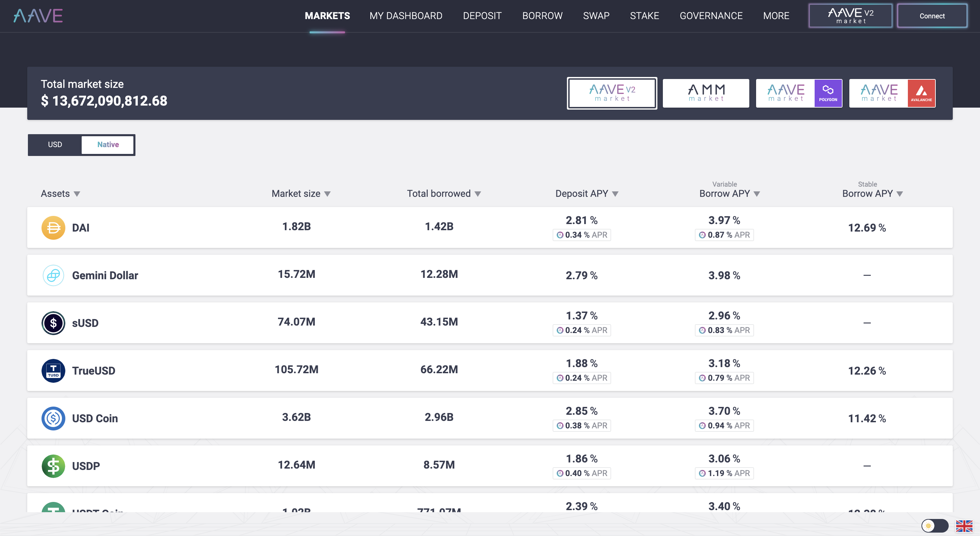Open the TrueUSD asset row

tap(490, 371)
